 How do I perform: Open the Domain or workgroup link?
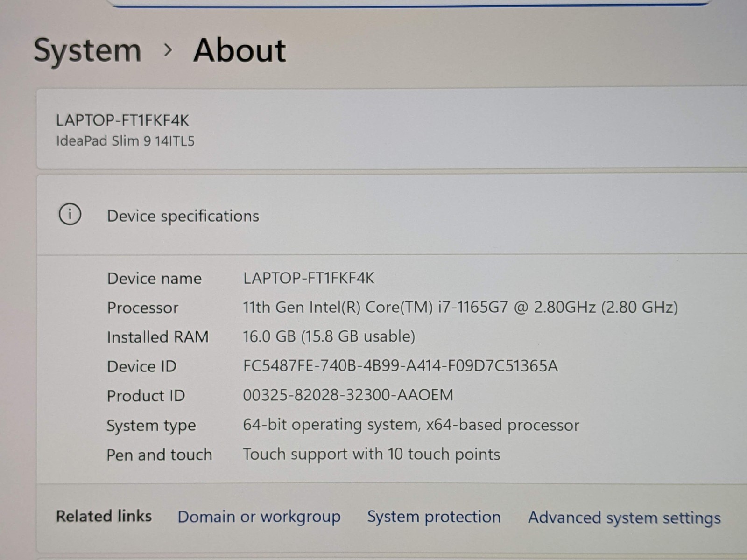259,517
